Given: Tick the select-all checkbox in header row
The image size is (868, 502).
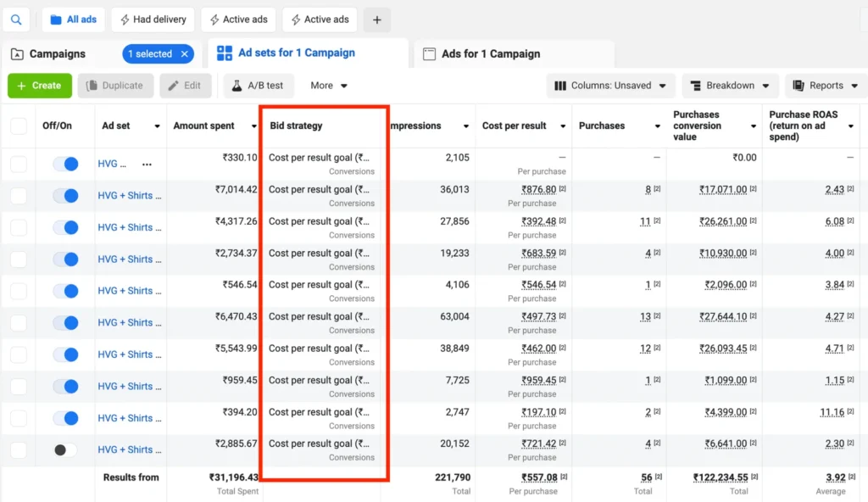Looking at the screenshot, I should pos(19,126).
